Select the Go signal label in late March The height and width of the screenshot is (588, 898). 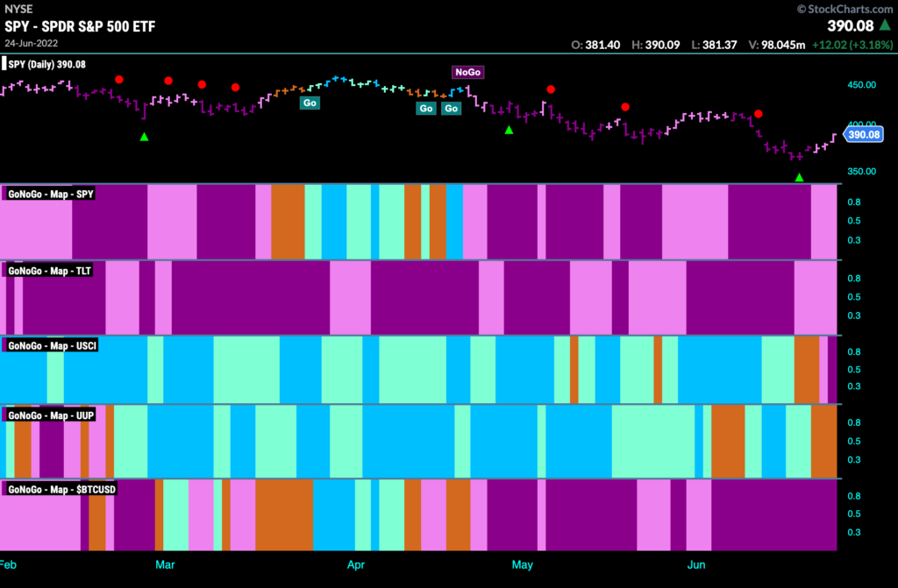(x=310, y=103)
